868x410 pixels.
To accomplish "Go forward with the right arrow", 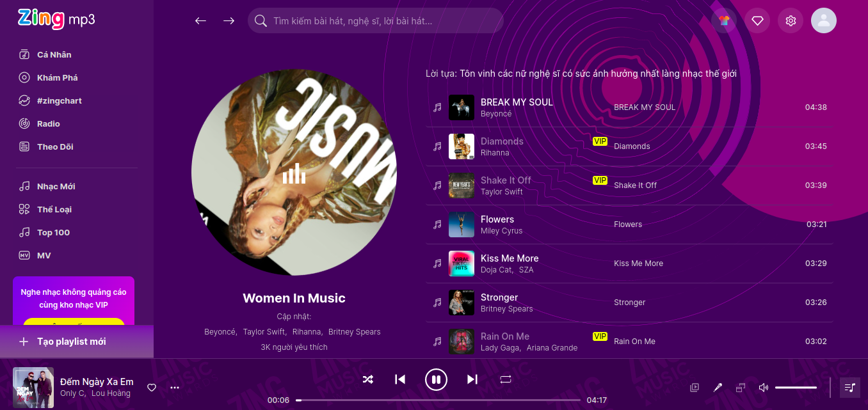I will [x=229, y=20].
